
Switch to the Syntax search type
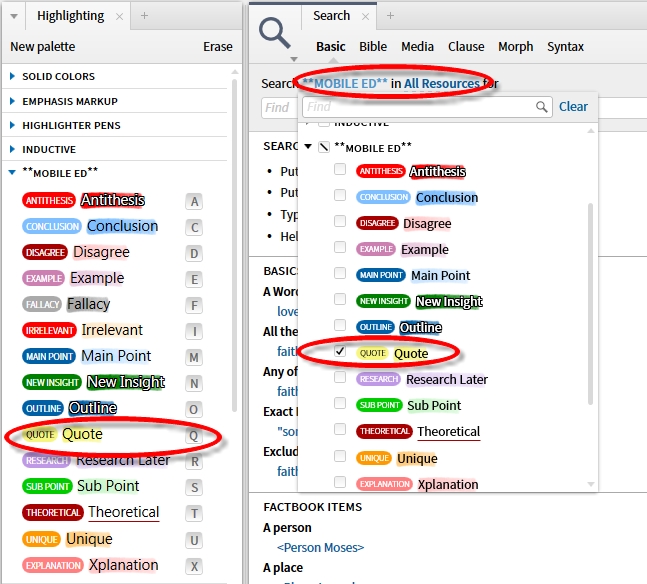[565, 47]
